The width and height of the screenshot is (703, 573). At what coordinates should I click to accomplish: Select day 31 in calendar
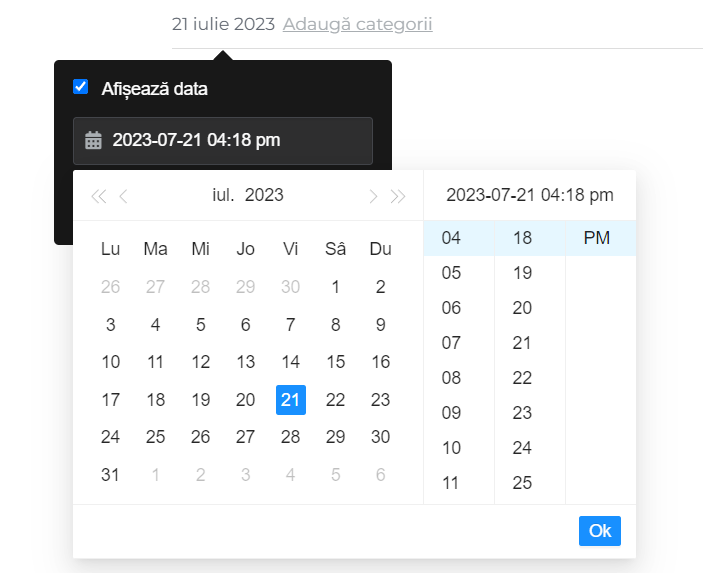110,475
